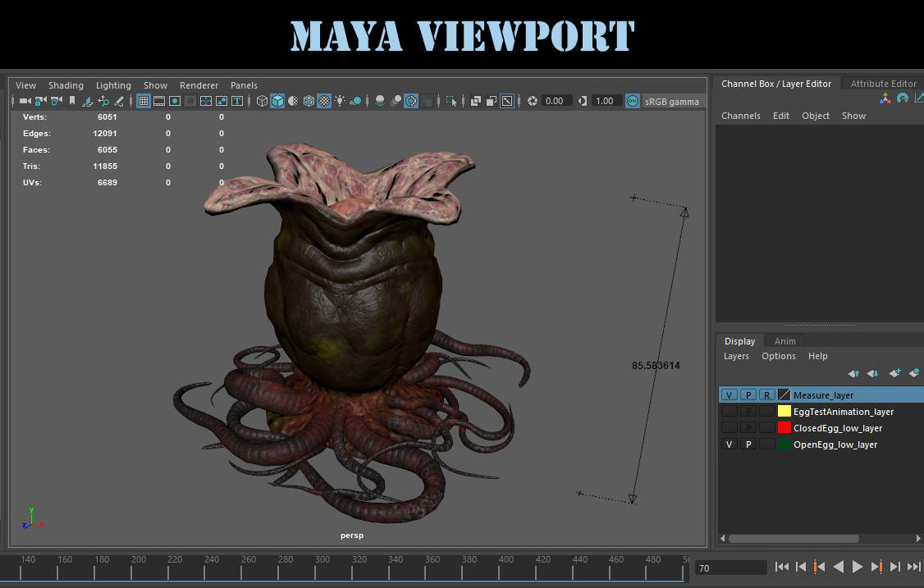924x588 pixels.
Task: Open the Layer Editor Help menu
Action: [817, 356]
